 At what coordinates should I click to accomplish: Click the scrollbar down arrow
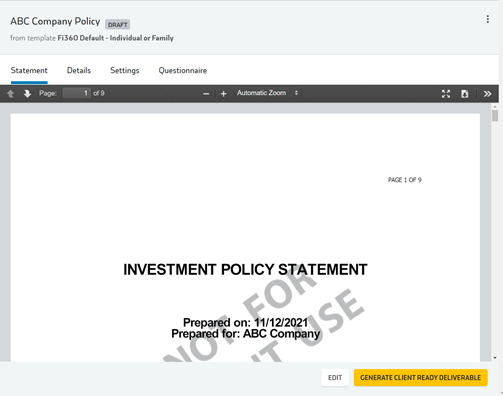point(495,358)
